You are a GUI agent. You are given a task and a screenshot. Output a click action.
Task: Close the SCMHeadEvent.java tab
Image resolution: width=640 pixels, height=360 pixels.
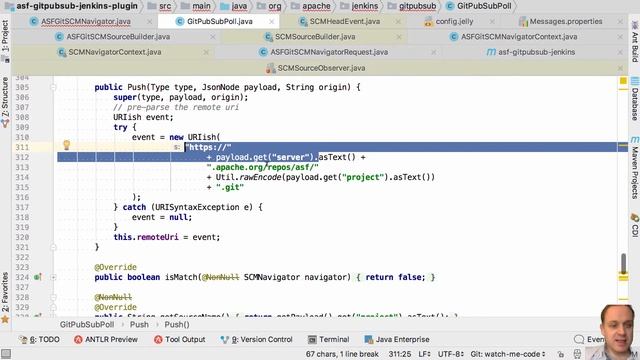click(398, 21)
